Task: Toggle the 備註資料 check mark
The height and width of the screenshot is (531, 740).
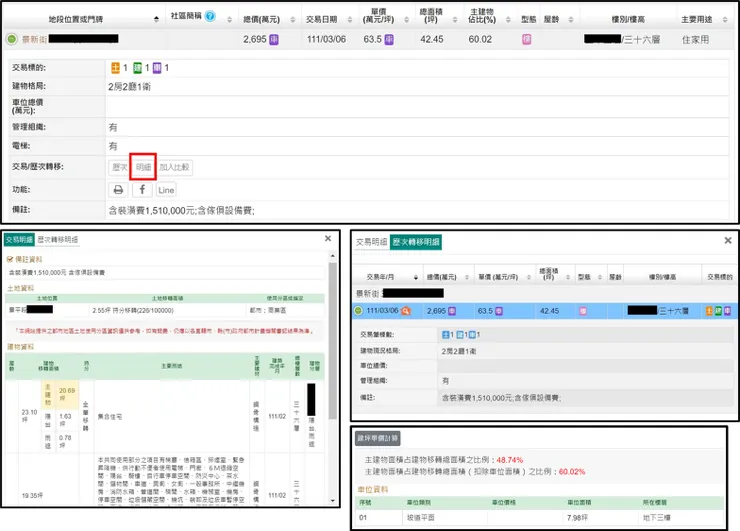Action: pos(10,259)
